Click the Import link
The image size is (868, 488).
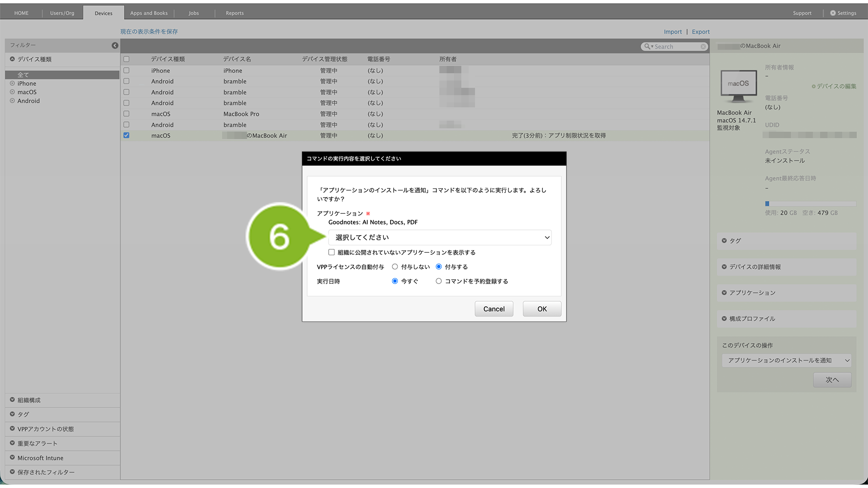673,32
